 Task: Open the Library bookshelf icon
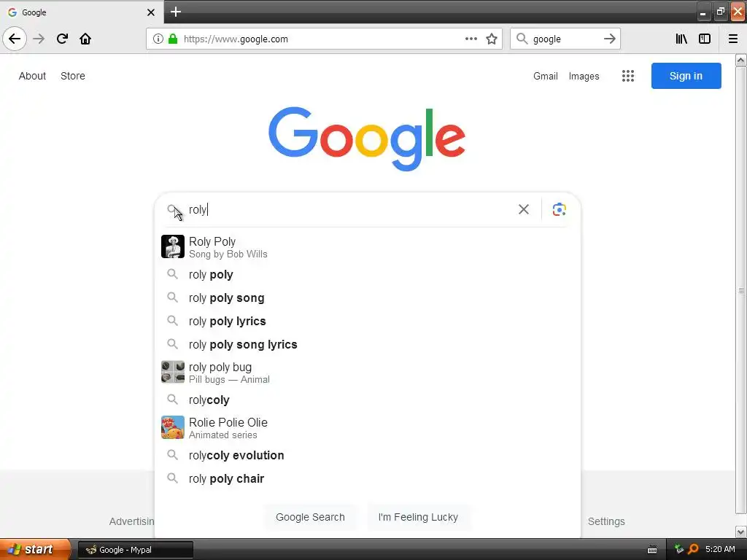(681, 39)
